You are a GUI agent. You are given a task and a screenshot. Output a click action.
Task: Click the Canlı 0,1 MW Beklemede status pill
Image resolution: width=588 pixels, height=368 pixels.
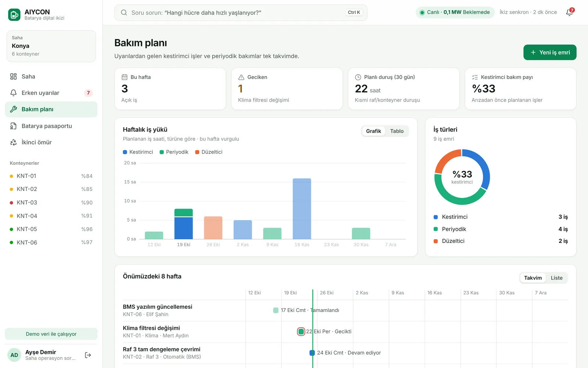pos(455,12)
